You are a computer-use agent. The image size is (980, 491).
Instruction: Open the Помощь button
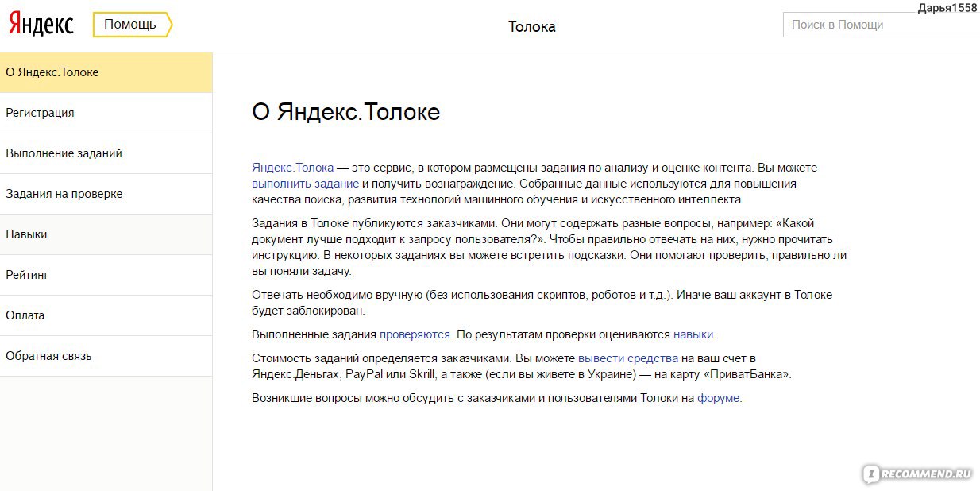[132, 25]
